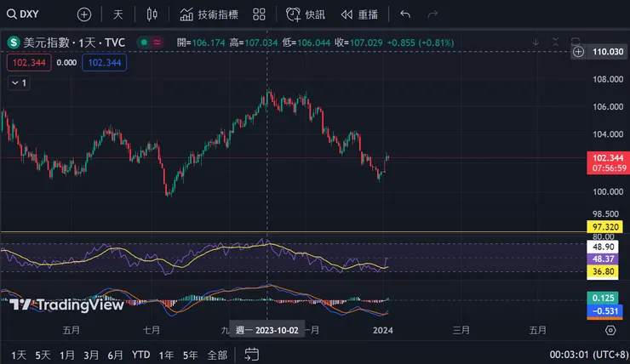Click the yellow 97.320 price line label
630x364 pixels.
tap(605, 227)
